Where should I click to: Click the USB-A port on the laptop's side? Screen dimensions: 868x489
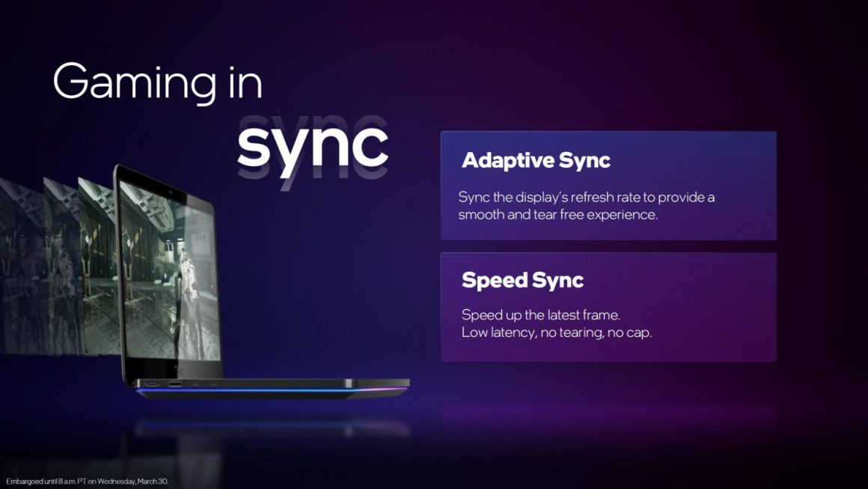[174, 384]
